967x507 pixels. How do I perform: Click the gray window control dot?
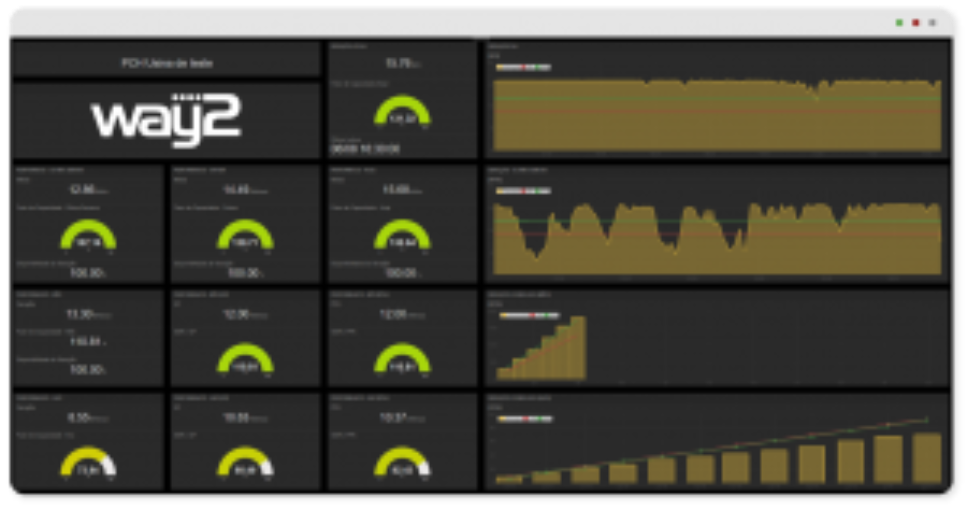[x=932, y=21]
